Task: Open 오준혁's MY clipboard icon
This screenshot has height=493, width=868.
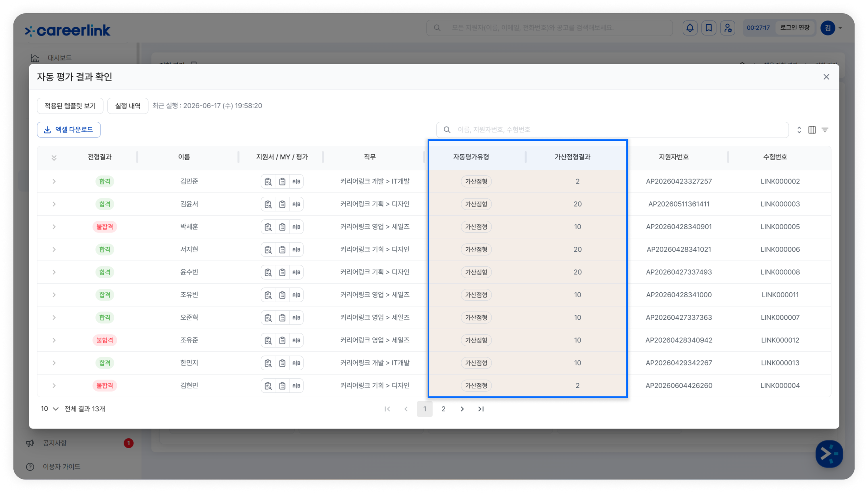Action: click(x=282, y=318)
